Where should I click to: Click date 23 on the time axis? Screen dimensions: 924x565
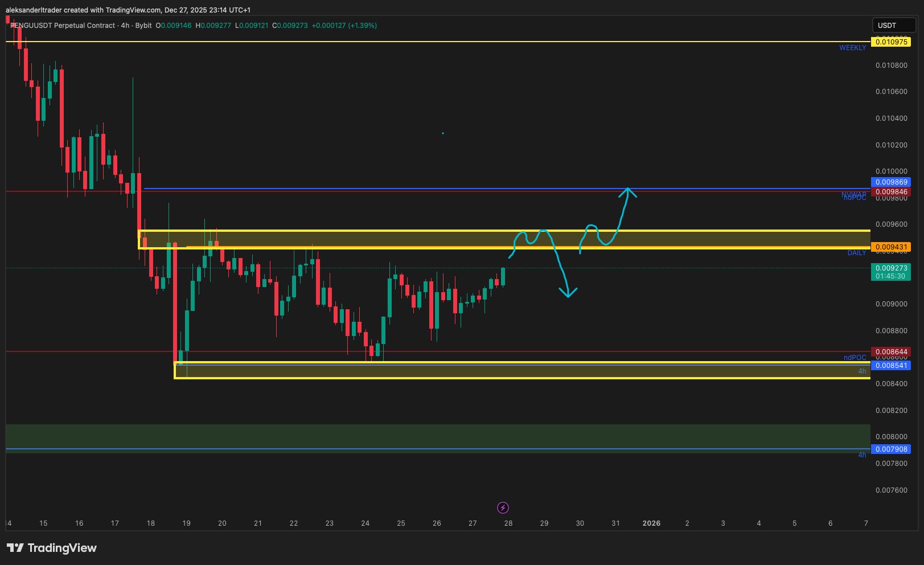click(x=330, y=523)
